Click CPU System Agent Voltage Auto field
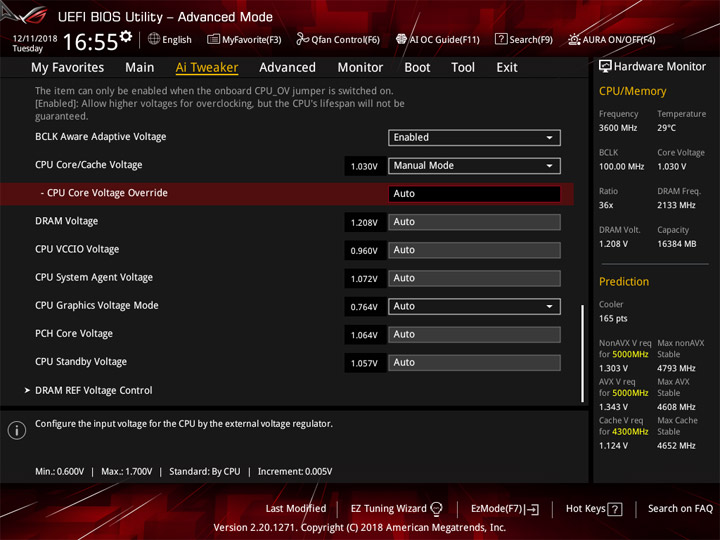The image size is (720, 540). pos(474,278)
